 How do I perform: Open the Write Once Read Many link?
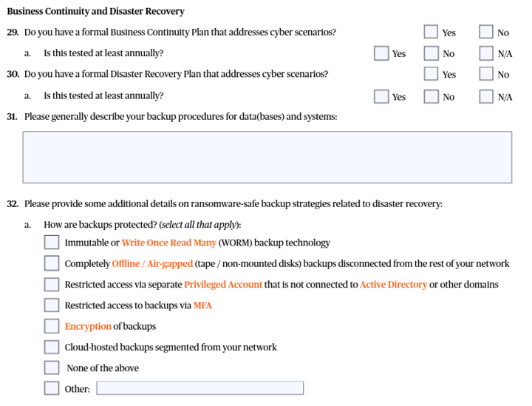coord(168,243)
